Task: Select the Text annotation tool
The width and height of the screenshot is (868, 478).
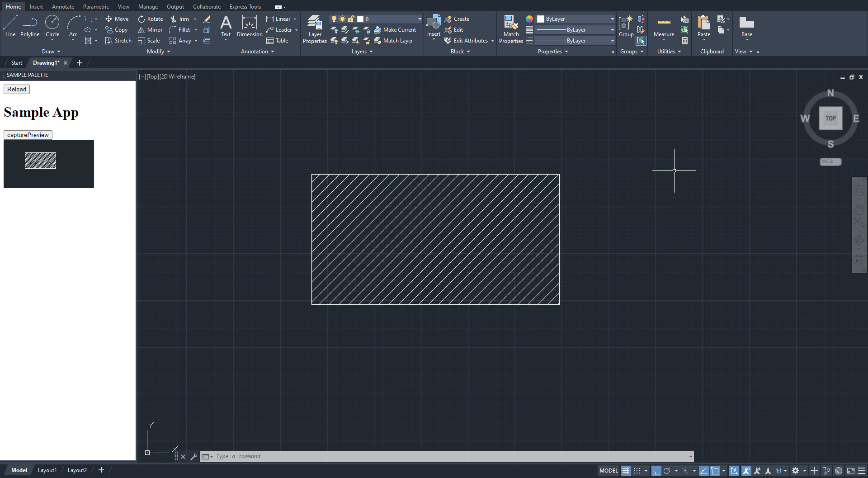Action: pos(226,26)
